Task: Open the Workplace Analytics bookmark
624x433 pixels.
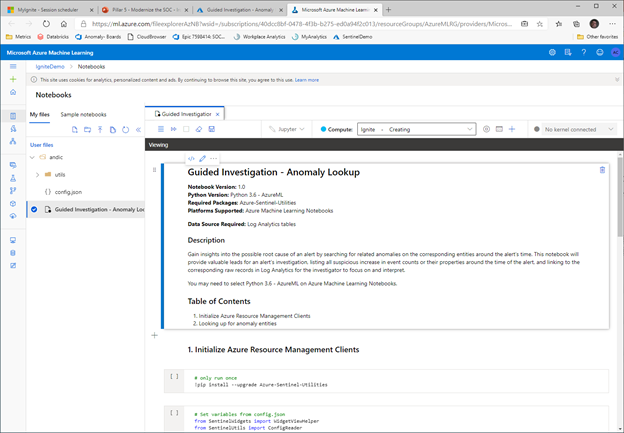Action: click(x=259, y=37)
